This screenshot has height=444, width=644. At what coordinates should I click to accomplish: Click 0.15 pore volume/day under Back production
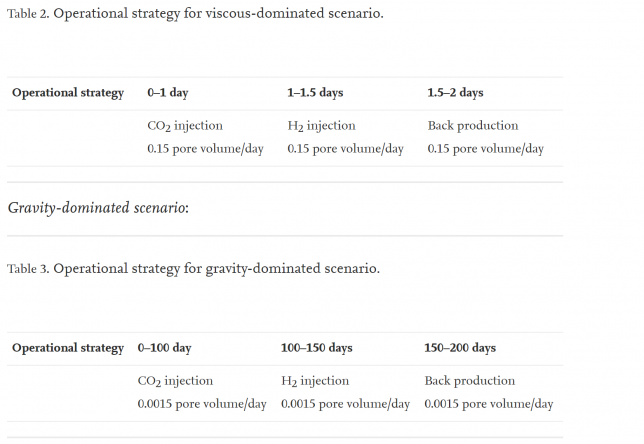[485, 149]
